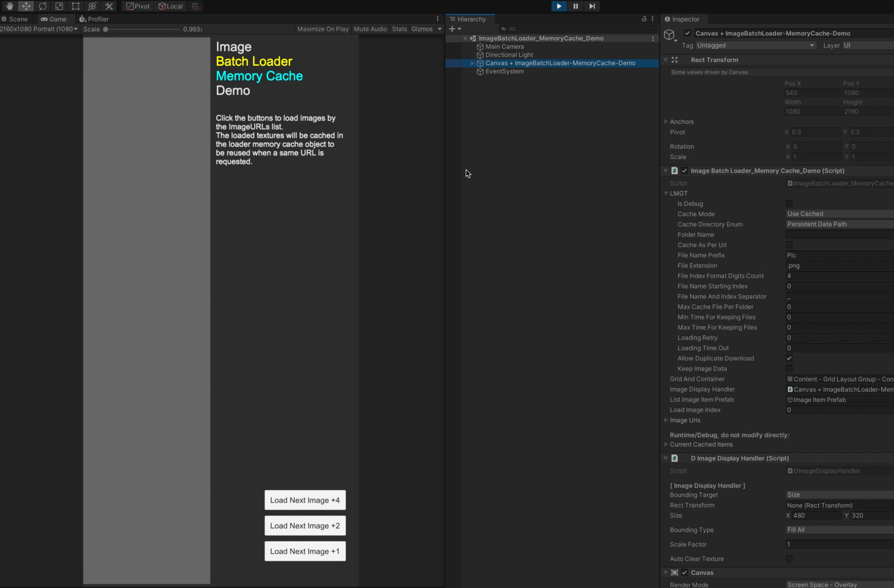The width and height of the screenshot is (894, 588).
Task: Select EventSystem in Hierarchy
Action: (x=504, y=71)
